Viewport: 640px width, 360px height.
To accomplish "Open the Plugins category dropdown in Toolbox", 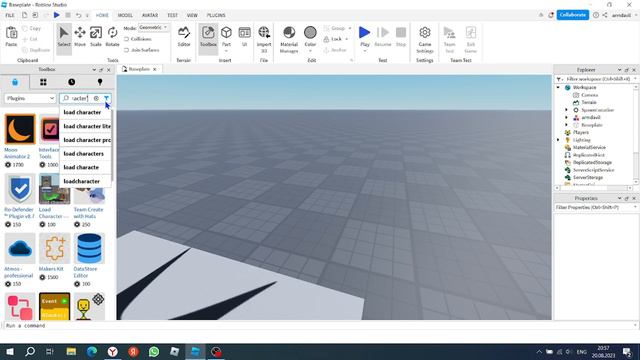I will 30,98.
